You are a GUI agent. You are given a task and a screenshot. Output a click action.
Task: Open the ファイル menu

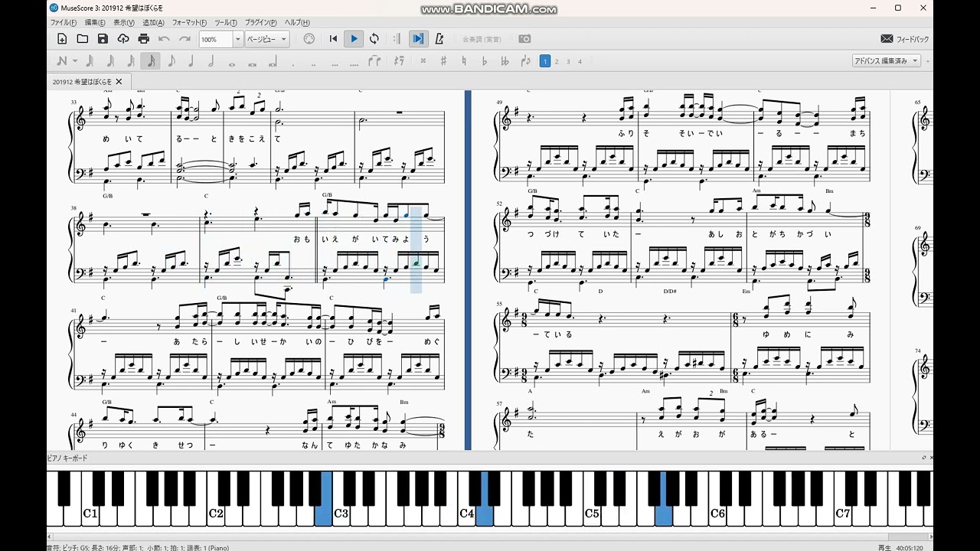pos(64,23)
